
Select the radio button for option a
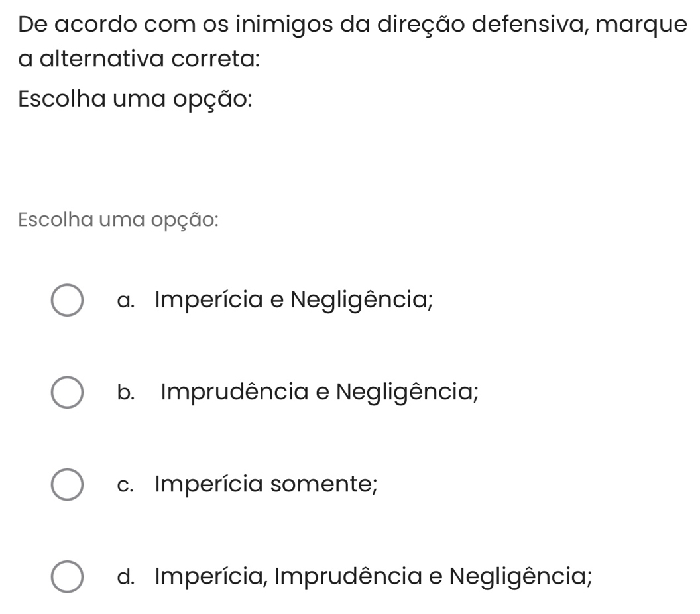pyautogui.click(x=67, y=300)
